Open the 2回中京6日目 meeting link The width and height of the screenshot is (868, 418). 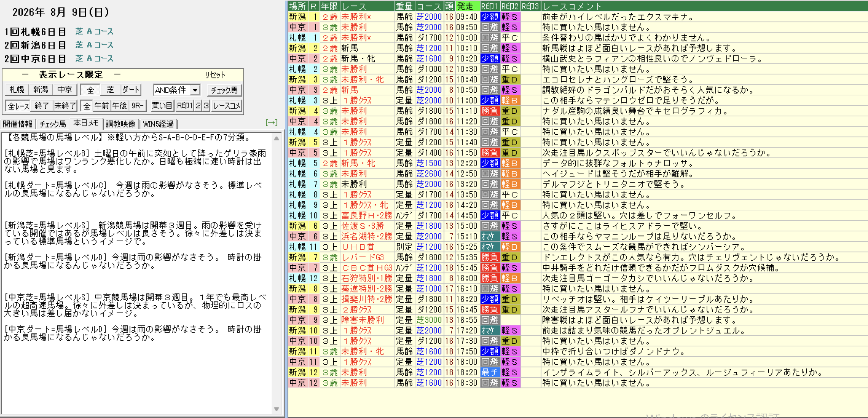click(x=35, y=59)
